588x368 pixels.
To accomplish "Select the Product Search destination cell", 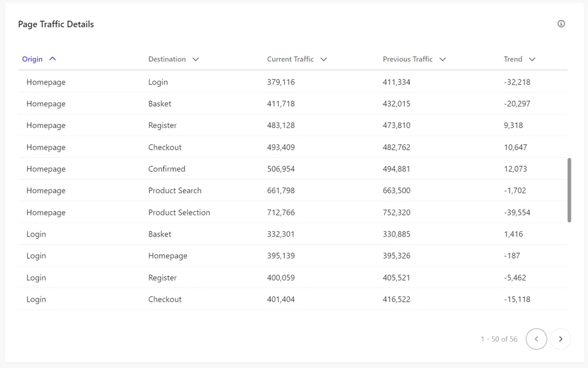I will click(x=175, y=191).
